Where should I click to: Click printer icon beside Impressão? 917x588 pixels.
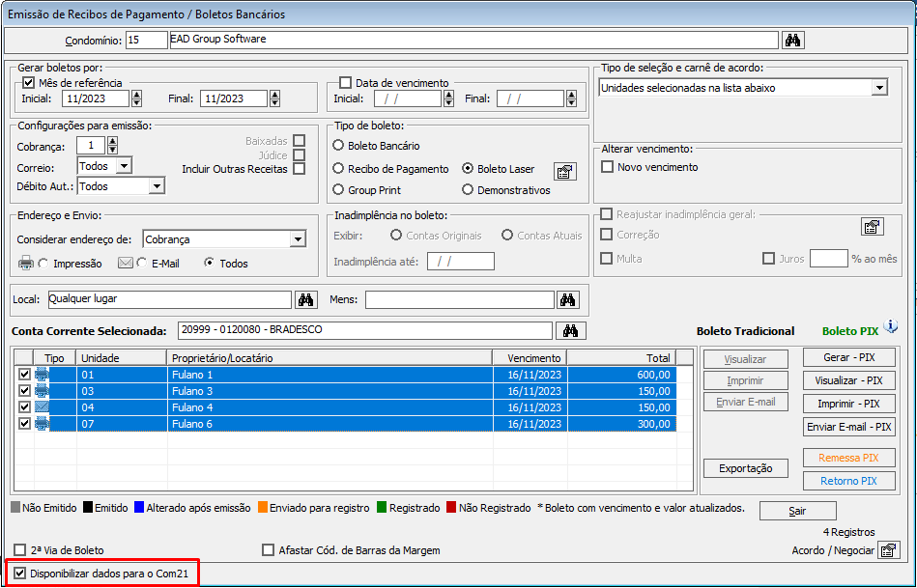(26, 264)
